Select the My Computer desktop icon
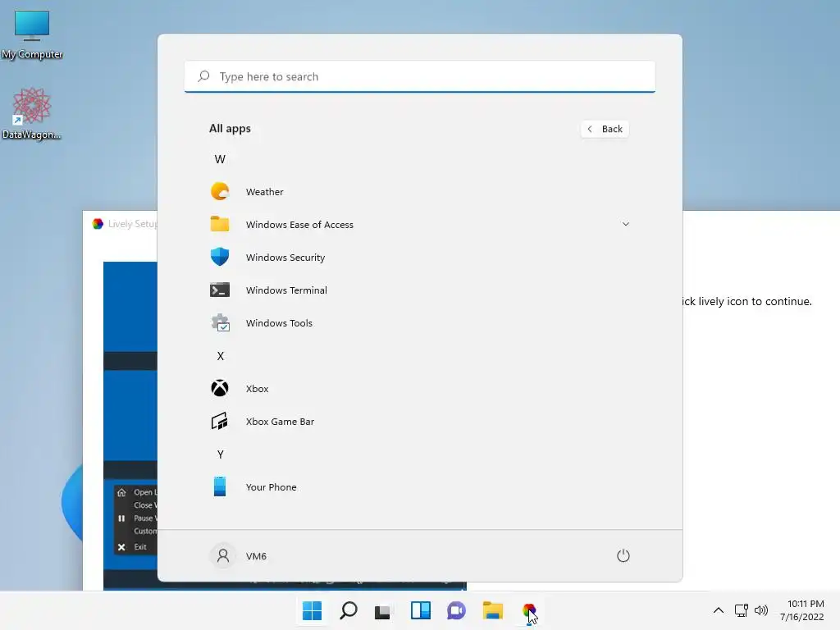 pos(32,34)
